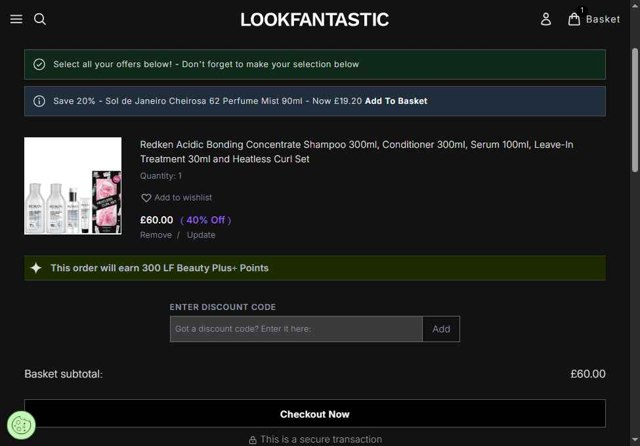Open the search magnifier icon
Image resolution: width=640 pixels, height=446 pixels.
(x=40, y=19)
